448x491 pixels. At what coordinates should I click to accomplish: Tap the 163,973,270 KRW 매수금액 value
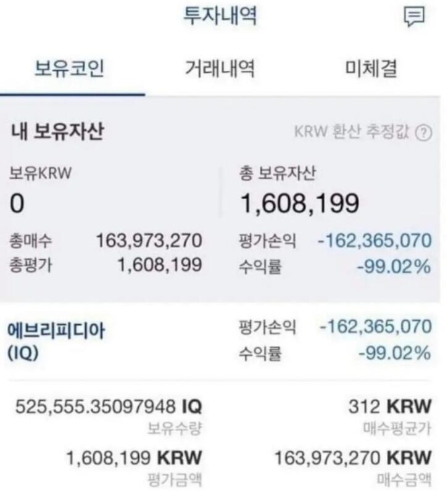click(x=353, y=458)
